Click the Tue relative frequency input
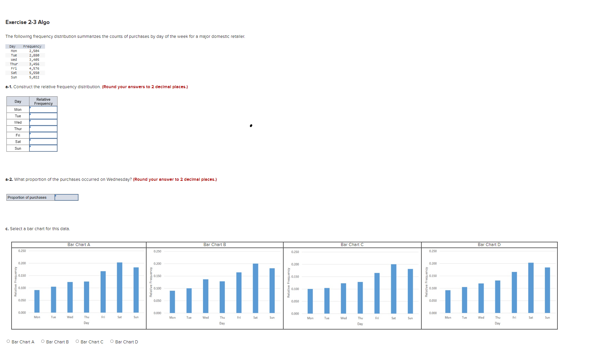This screenshot has height=364, width=598. (43, 116)
